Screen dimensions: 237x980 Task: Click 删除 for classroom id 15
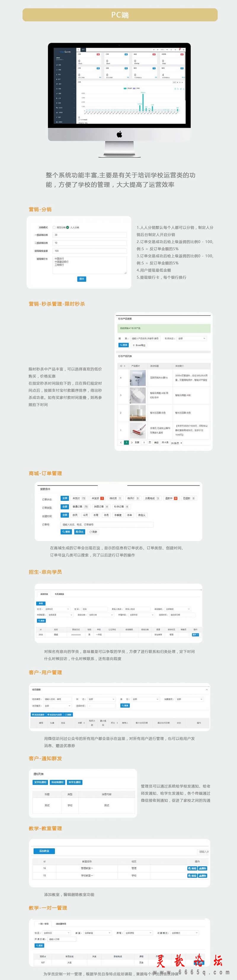point(202,876)
